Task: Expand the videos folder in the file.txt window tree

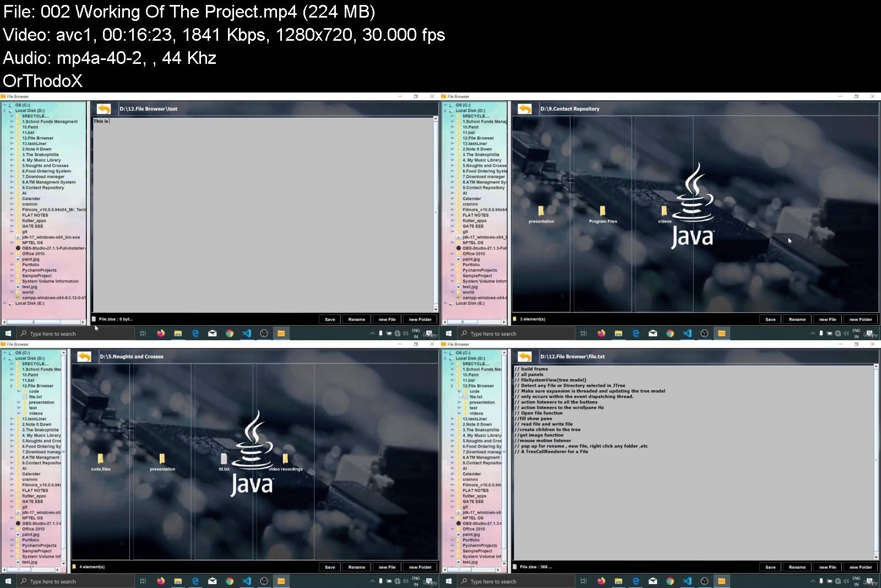Action: click(x=460, y=413)
